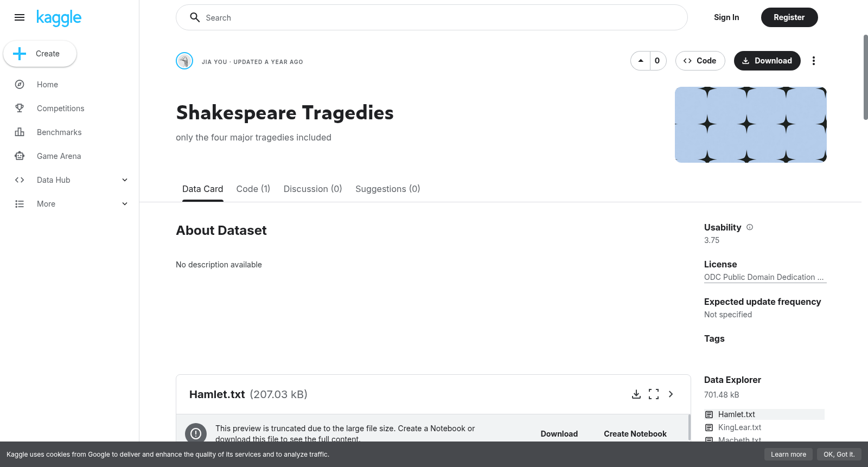Click the Home compass icon
868x467 pixels.
click(x=20, y=85)
